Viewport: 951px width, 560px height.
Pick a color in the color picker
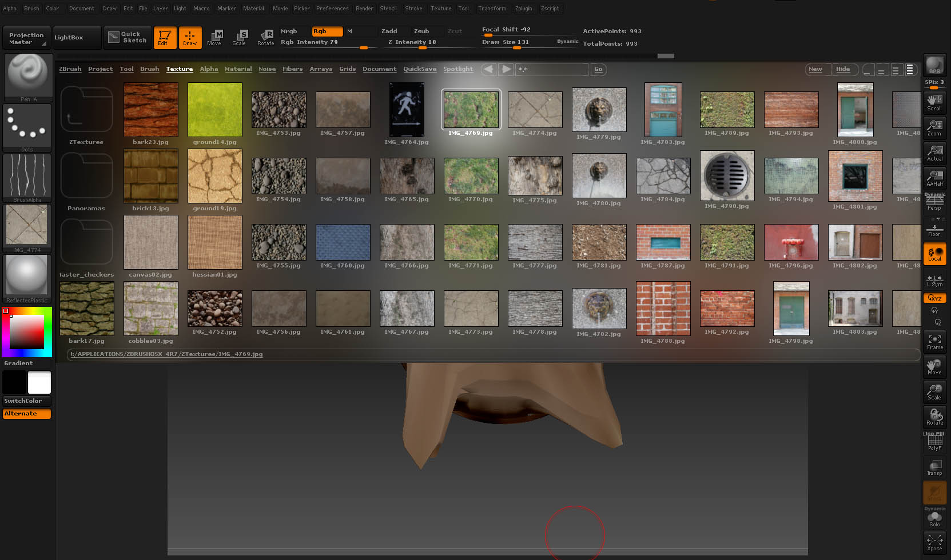[x=27, y=332]
